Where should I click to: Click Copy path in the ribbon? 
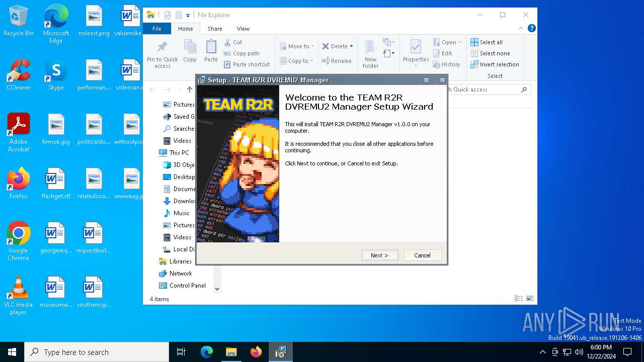pos(242,53)
